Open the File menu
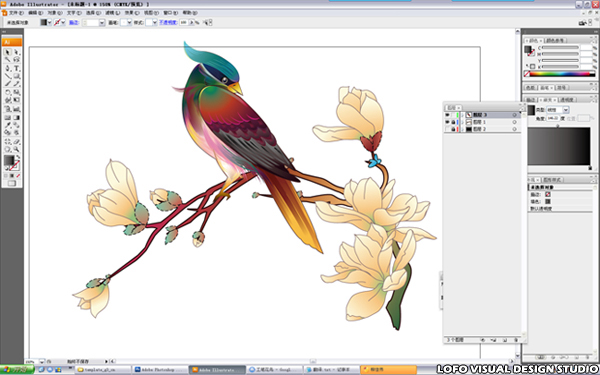The width and height of the screenshot is (600, 375). coord(16,13)
